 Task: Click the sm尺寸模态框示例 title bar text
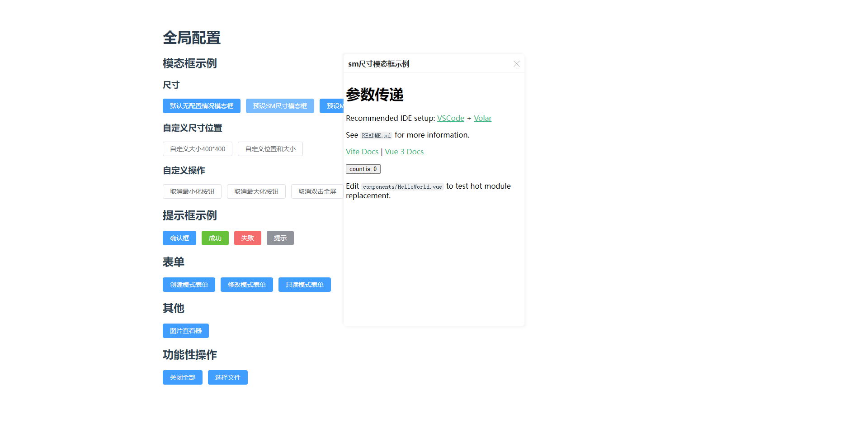pos(379,64)
